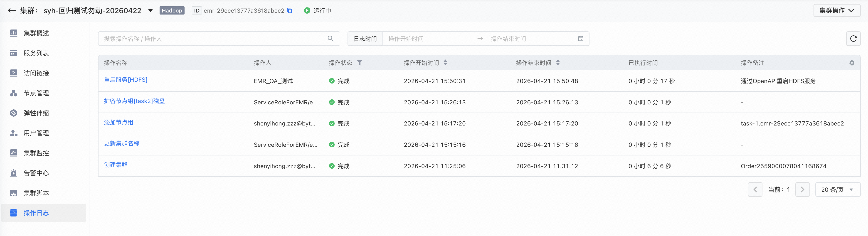Click the search magnifier icon
Screen dimensions: 868x236
pos(330,39)
